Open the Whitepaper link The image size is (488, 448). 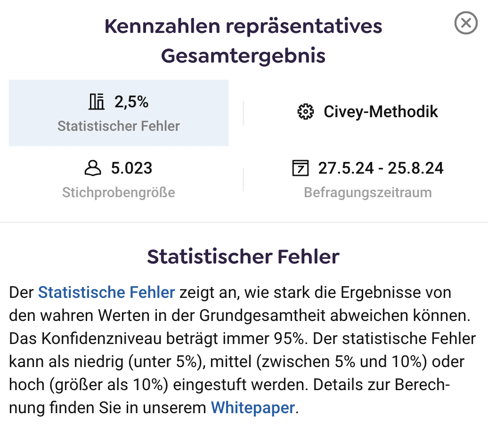point(252,408)
